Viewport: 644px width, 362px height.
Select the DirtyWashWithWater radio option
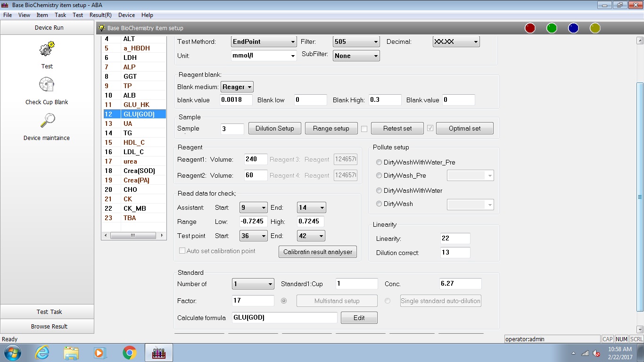379,190
